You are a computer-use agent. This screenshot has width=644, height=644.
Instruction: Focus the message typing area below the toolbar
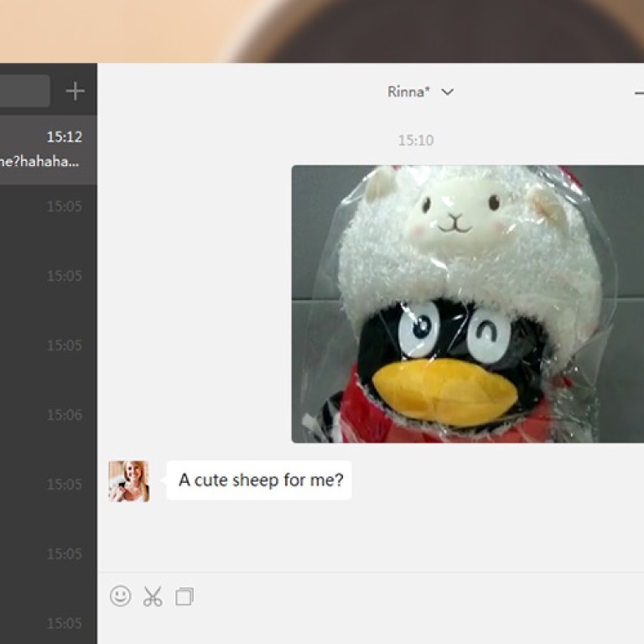point(371,628)
